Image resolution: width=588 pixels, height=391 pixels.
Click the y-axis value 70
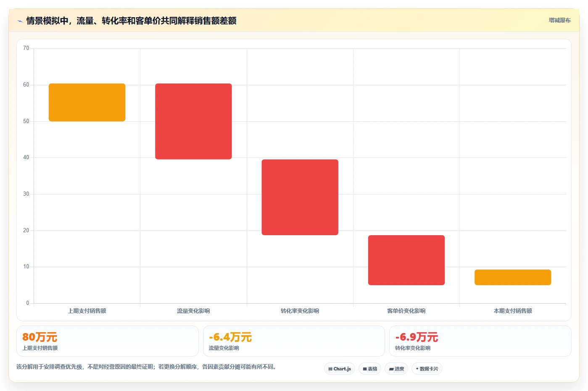(x=26, y=48)
